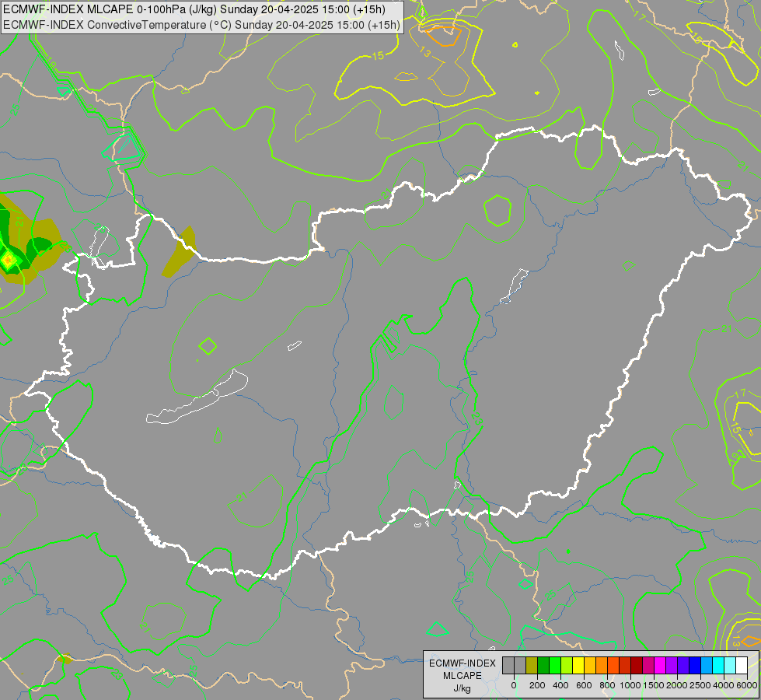
Task: Select the dark green legend swatch
Action: coord(543,665)
